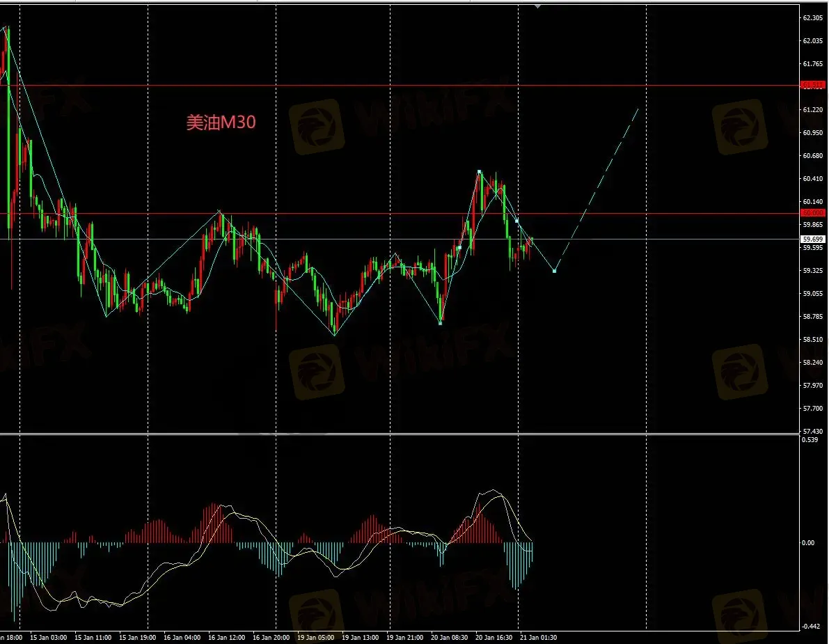The width and height of the screenshot is (829, 644).
Task: Click the 21 Jan 01:30 time label
Action: coord(538,638)
